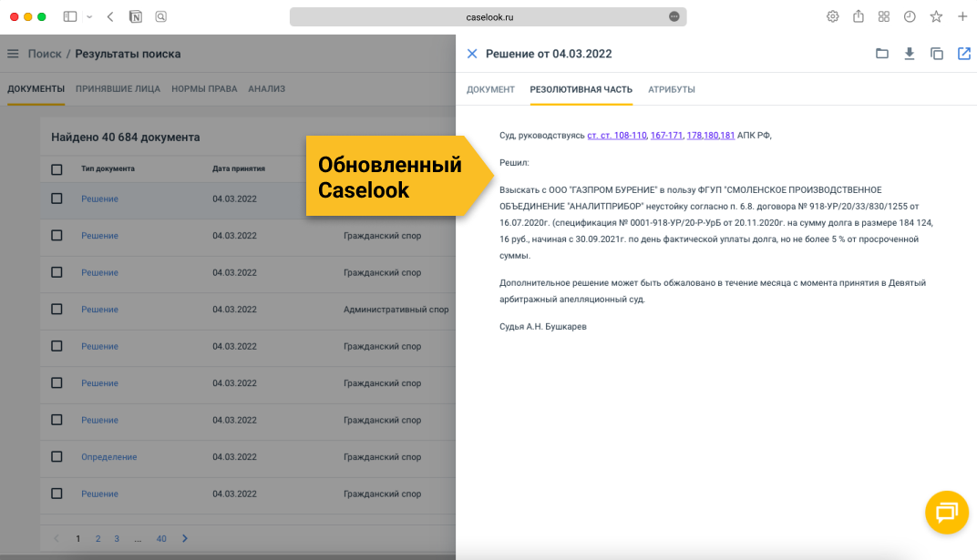977x560 pixels.
Task: Check the second row Решение checkbox
Action: tap(57, 235)
